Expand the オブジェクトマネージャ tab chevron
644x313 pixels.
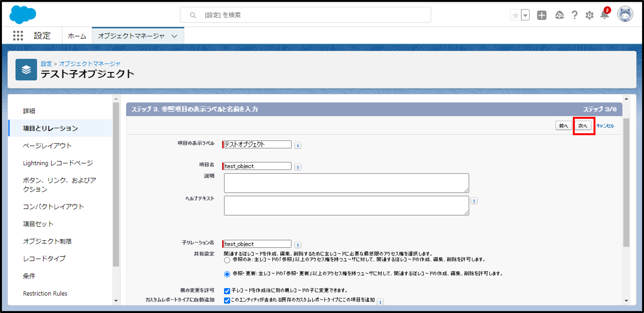coord(174,36)
